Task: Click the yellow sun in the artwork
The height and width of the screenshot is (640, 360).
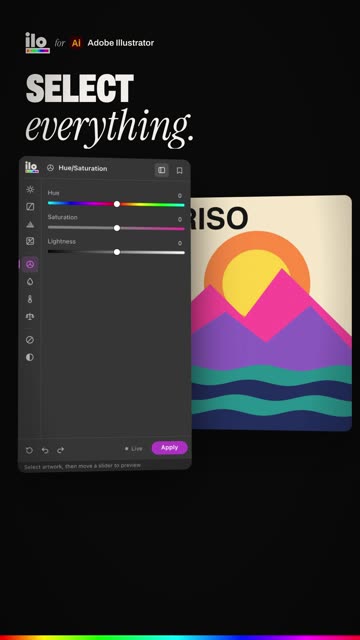Action: (253, 282)
